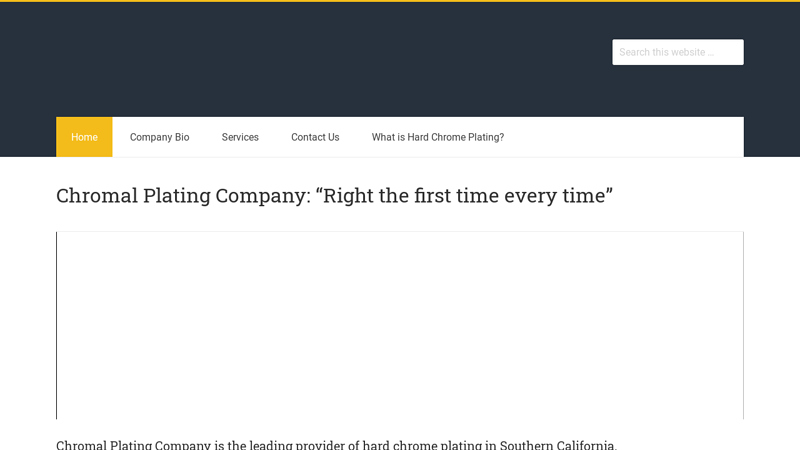Open the Services menu item
This screenshot has height=450, width=800.
click(240, 137)
